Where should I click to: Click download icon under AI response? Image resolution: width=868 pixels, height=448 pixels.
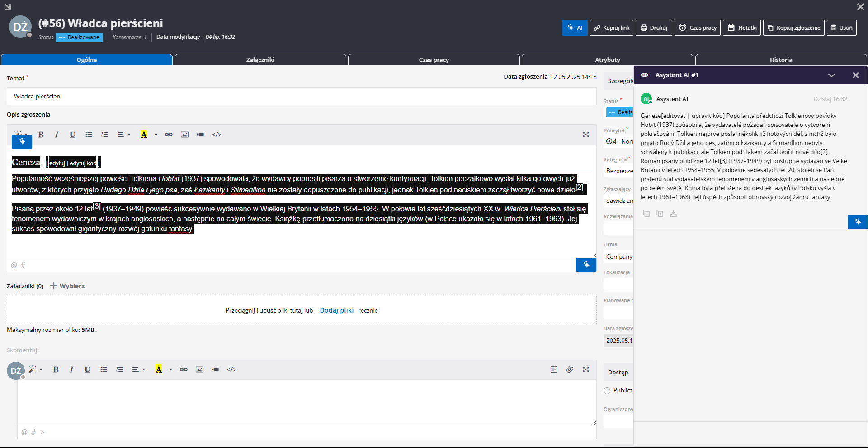pos(673,213)
